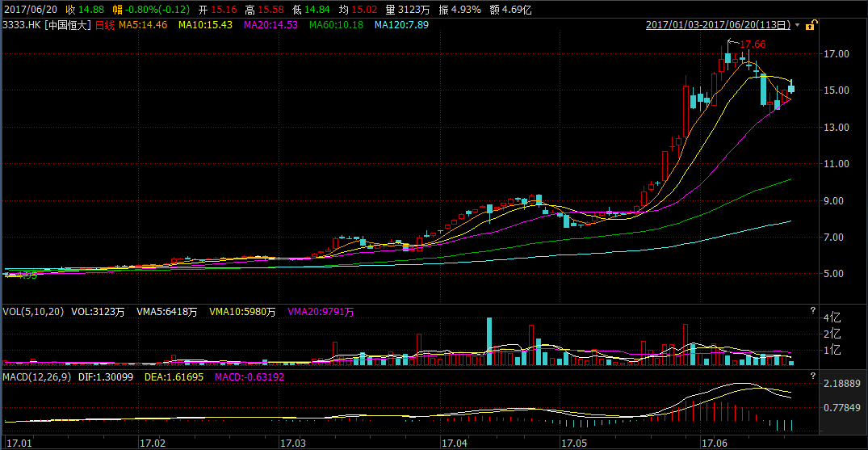Click the 17.06 month marker on time axis

[x=714, y=444]
